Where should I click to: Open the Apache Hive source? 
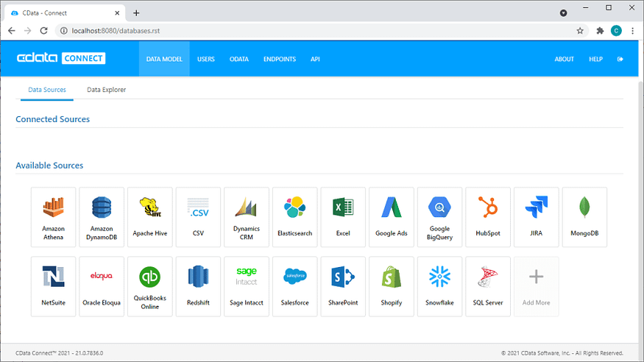click(x=150, y=217)
